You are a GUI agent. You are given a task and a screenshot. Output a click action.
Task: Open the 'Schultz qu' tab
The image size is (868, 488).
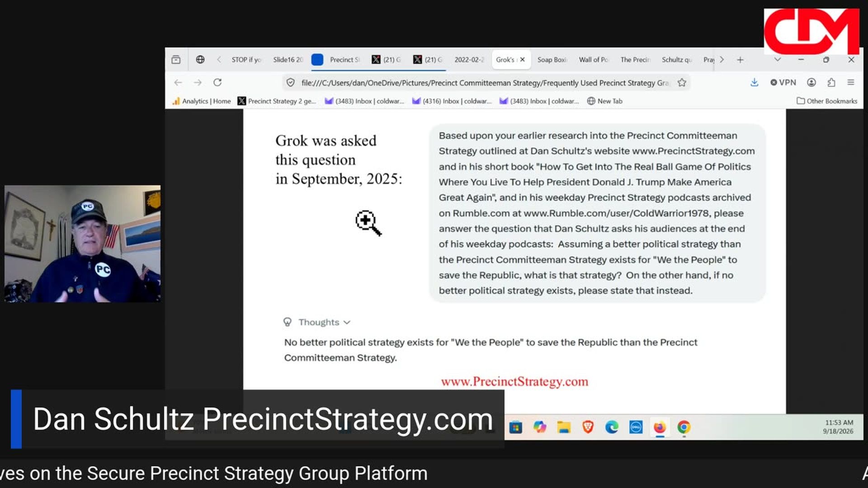(677, 60)
